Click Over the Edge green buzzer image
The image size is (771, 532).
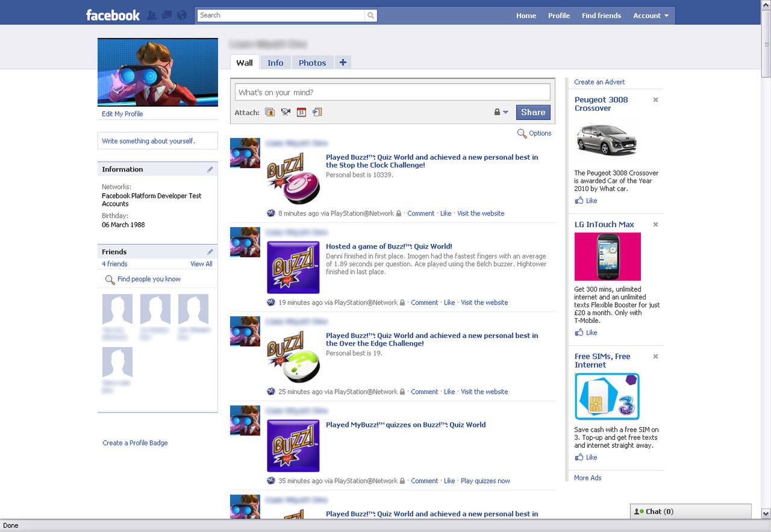click(x=293, y=357)
